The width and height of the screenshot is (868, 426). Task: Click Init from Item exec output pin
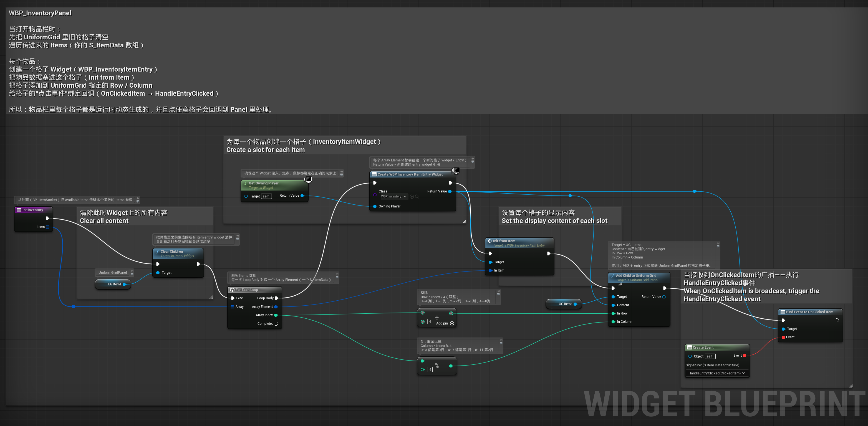549,253
